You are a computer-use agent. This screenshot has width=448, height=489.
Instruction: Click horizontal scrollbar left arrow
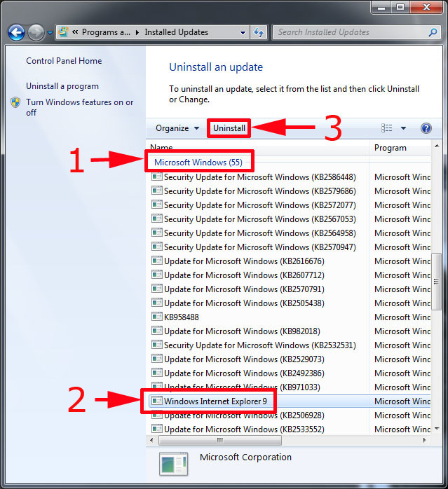(x=151, y=441)
